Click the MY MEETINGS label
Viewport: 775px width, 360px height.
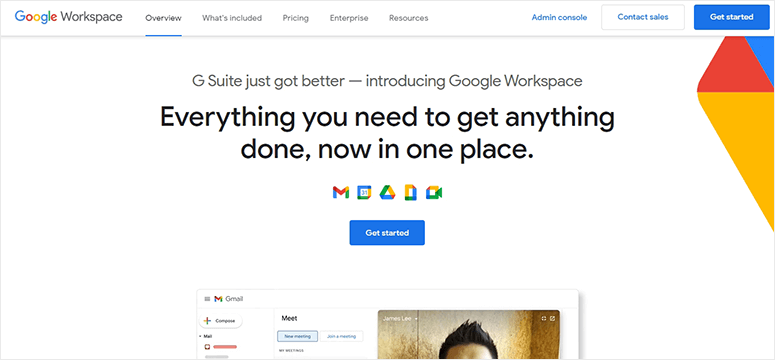(291, 351)
